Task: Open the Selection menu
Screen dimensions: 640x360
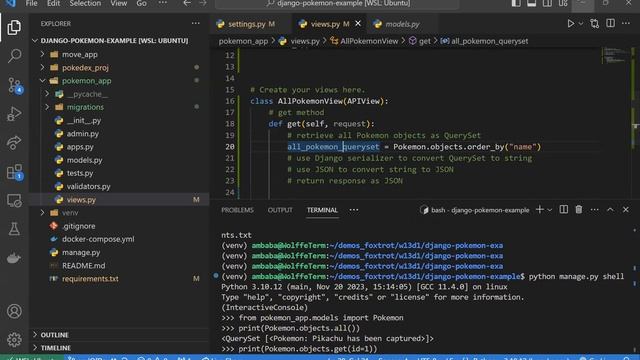Action: [x=85, y=3]
